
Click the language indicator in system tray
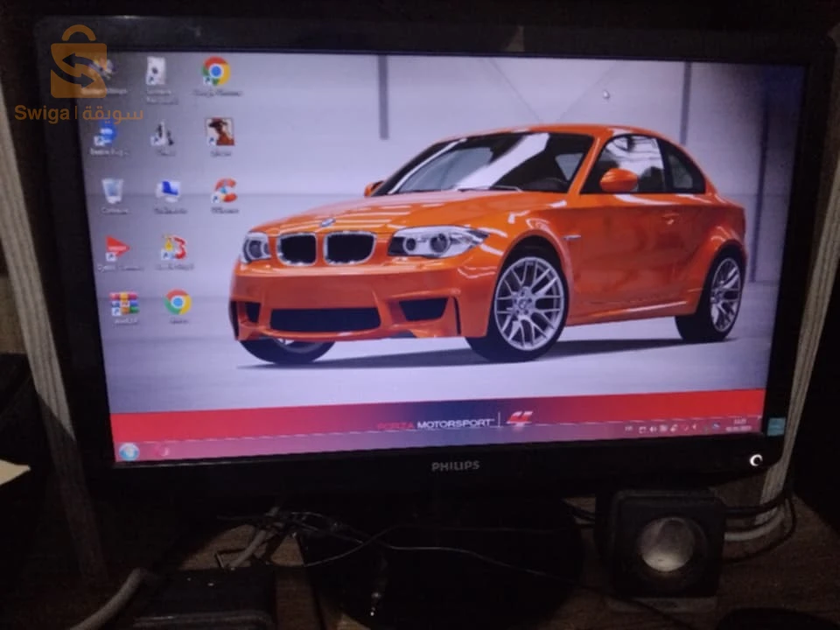628,429
